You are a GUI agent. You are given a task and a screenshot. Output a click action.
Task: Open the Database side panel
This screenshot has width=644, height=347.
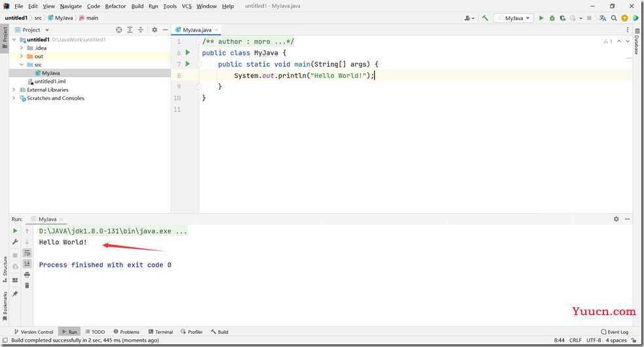tap(637, 41)
